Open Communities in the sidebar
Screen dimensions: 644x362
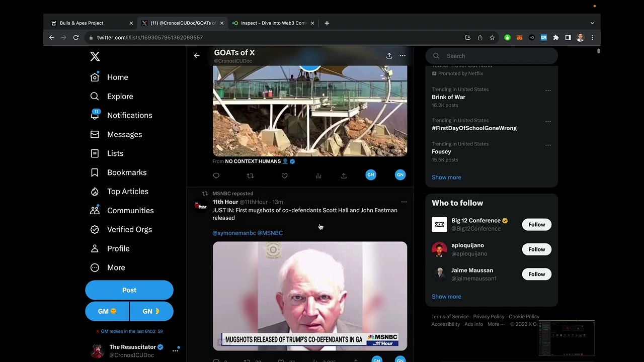point(122,211)
